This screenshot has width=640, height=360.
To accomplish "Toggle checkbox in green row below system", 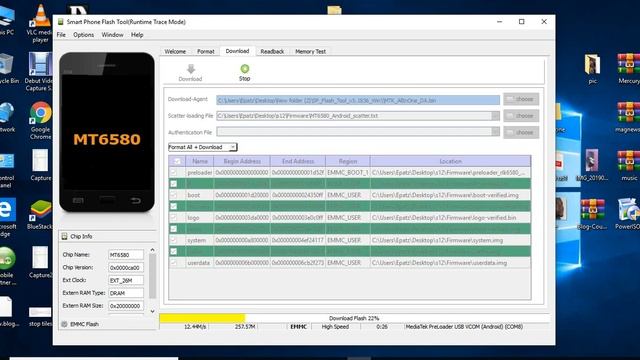I will 174,251.
